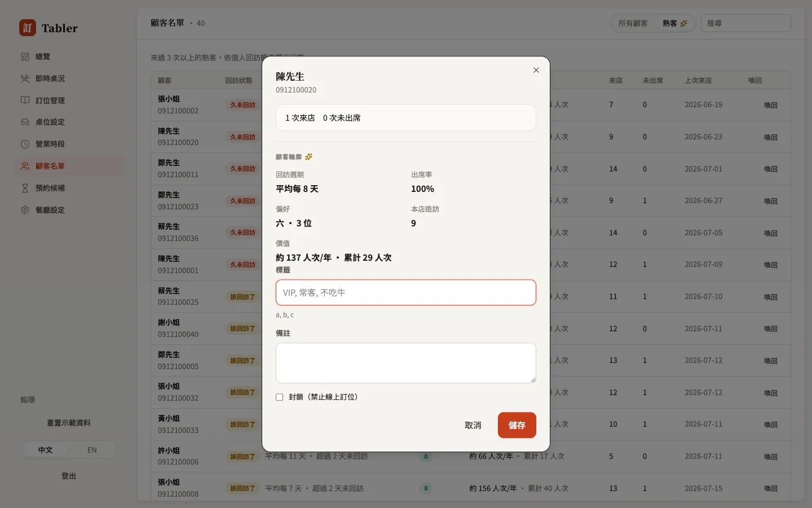Image resolution: width=812 pixels, height=508 pixels.
Task: Click customer 許小姐 0912100006
Action: point(178,456)
